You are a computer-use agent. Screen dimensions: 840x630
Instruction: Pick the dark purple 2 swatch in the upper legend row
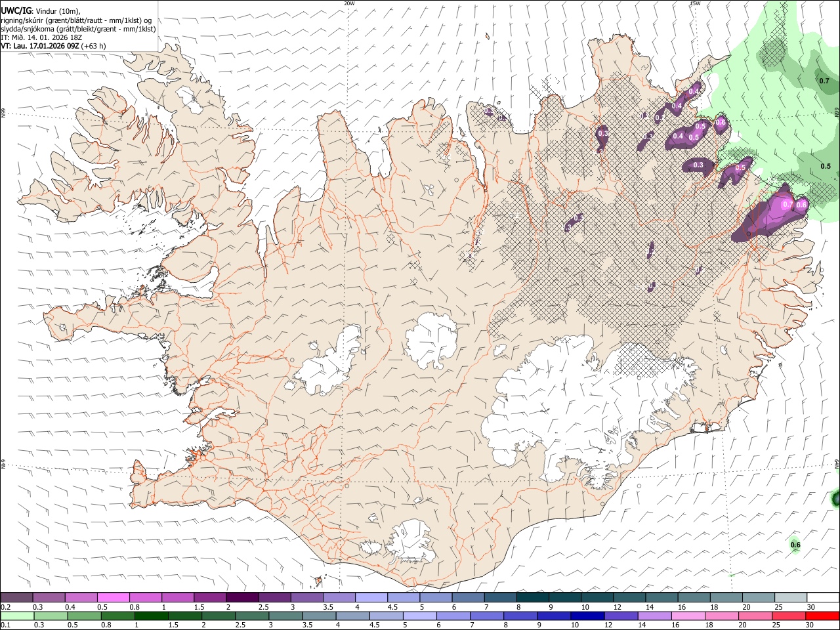point(242,597)
